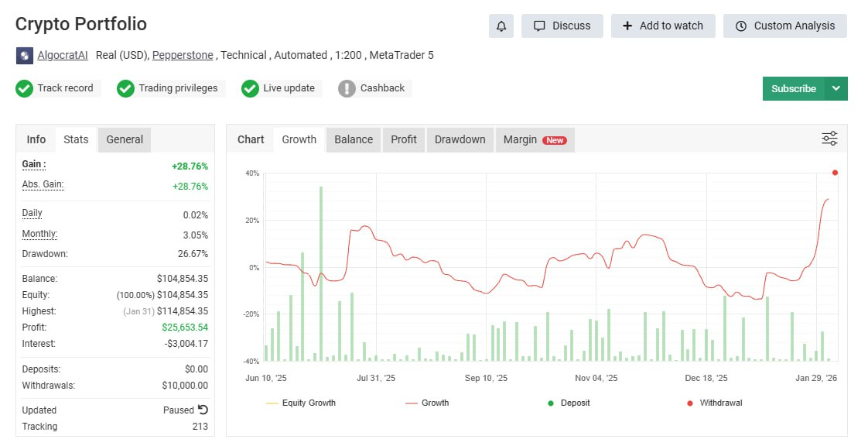This screenshot has width=868, height=446.
Task: Click the Live update checkmark icon
Action: tap(250, 88)
